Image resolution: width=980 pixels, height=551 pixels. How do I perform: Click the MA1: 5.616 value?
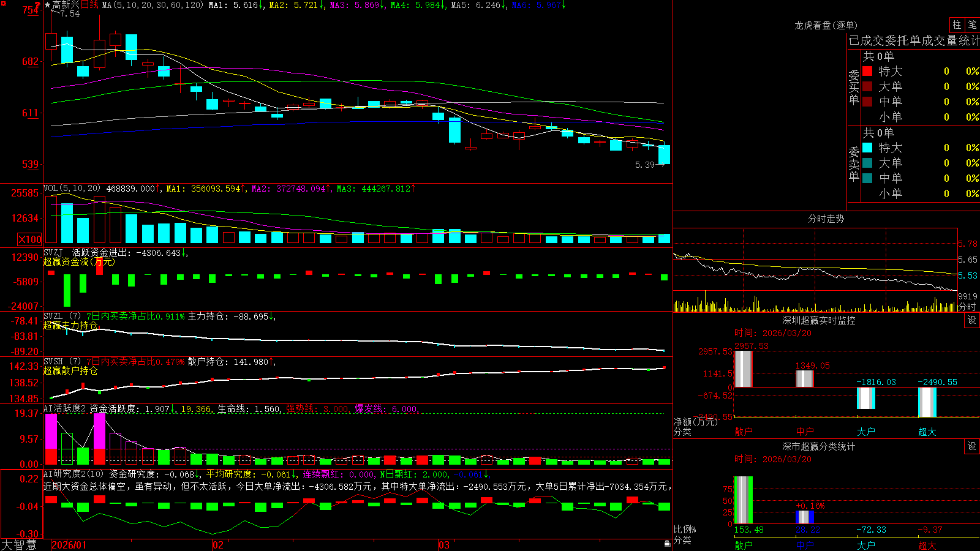(x=233, y=5)
